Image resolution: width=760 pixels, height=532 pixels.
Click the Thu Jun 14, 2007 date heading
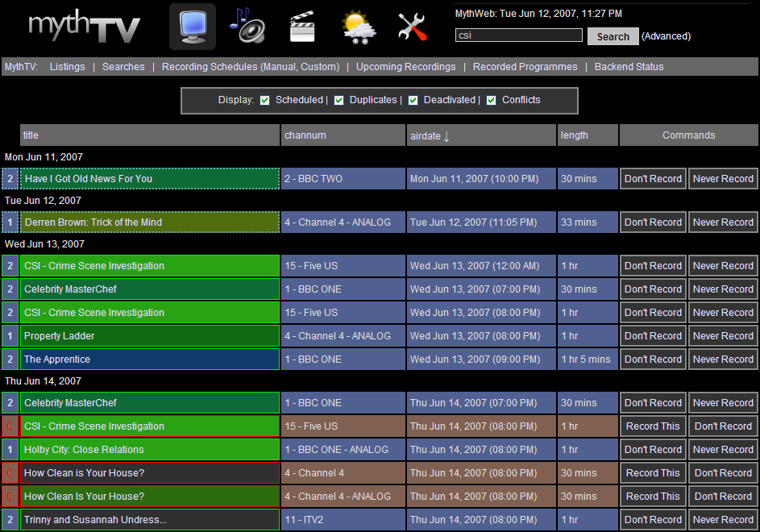point(43,381)
